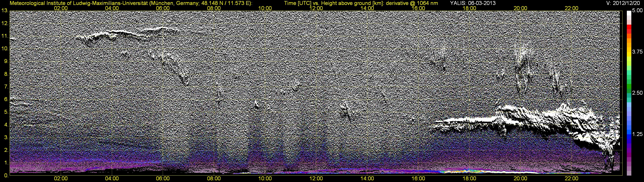Image resolution: width=644 pixels, height=182 pixels.
Task: Click the 06:00 label on the top time axis
Action: pos(163,8)
